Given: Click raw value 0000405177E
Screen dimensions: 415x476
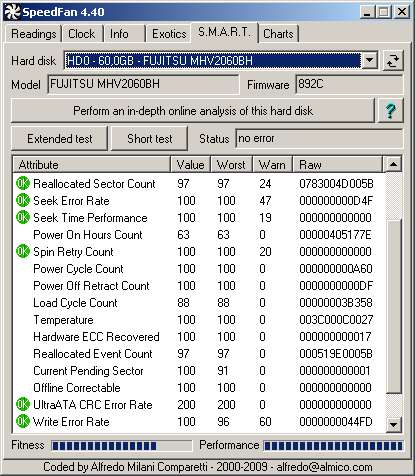Looking at the screenshot, I should point(335,234).
